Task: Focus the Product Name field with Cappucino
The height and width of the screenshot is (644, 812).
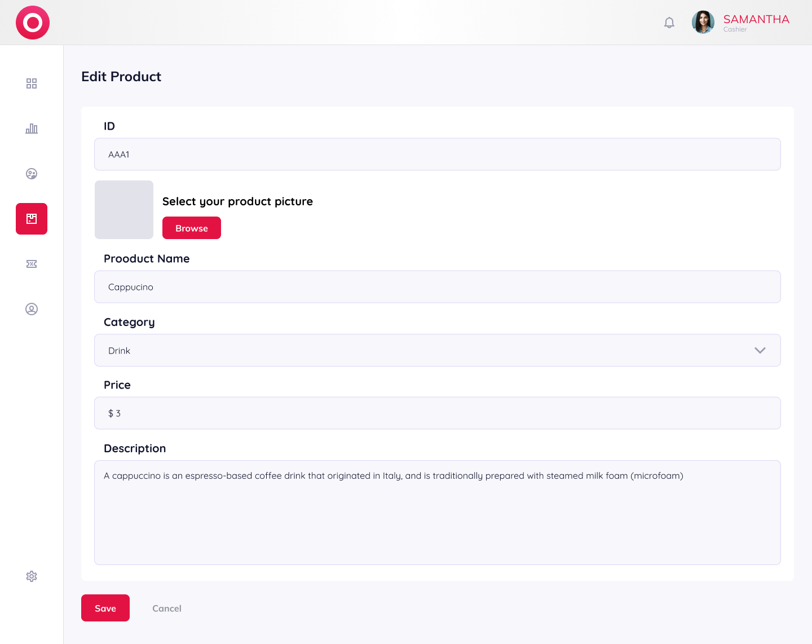Action: click(x=438, y=287)
